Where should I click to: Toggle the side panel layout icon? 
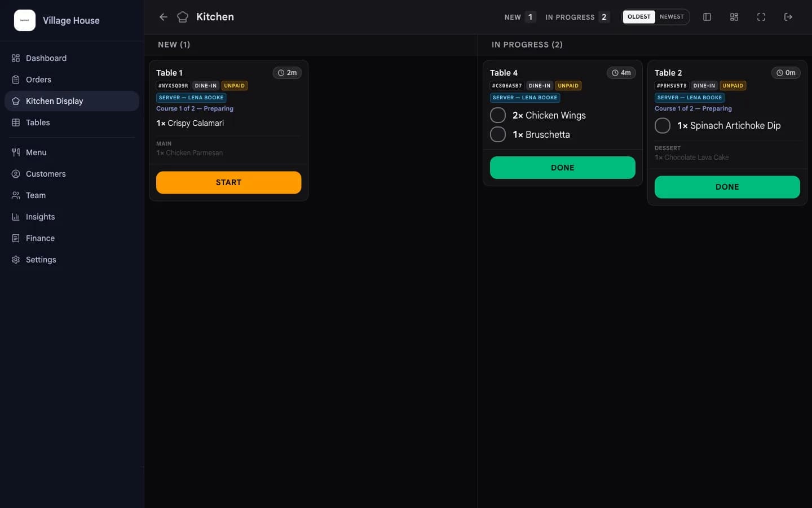click(x=707, y=17)
